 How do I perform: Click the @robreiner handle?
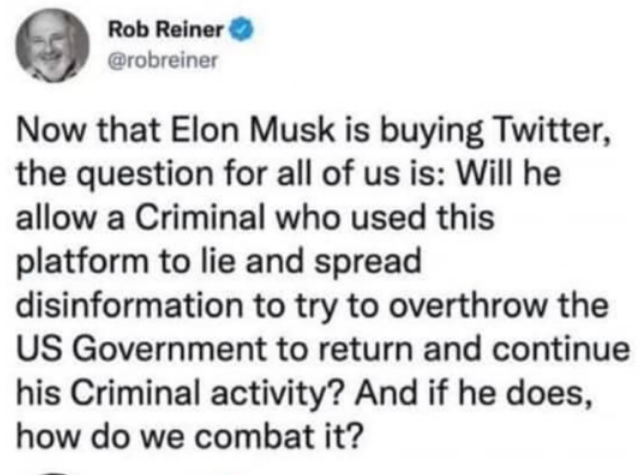160,58
